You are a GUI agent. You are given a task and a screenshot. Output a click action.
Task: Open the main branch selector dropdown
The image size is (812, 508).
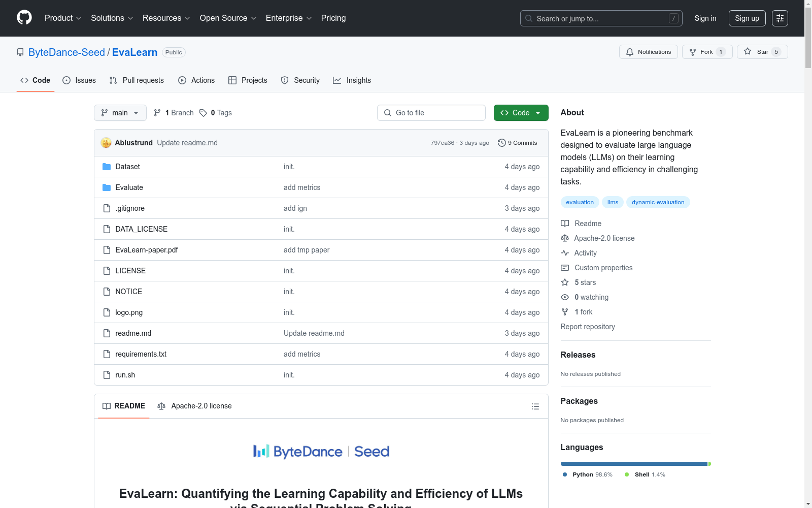(x=120, y=113)
